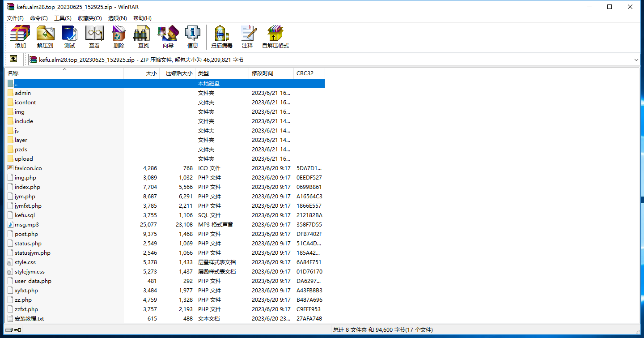Image resolution: width=644 pixels, height=338 pixels.
Task: Click the Extract To (解压到) icon
Action: [45, 37]
